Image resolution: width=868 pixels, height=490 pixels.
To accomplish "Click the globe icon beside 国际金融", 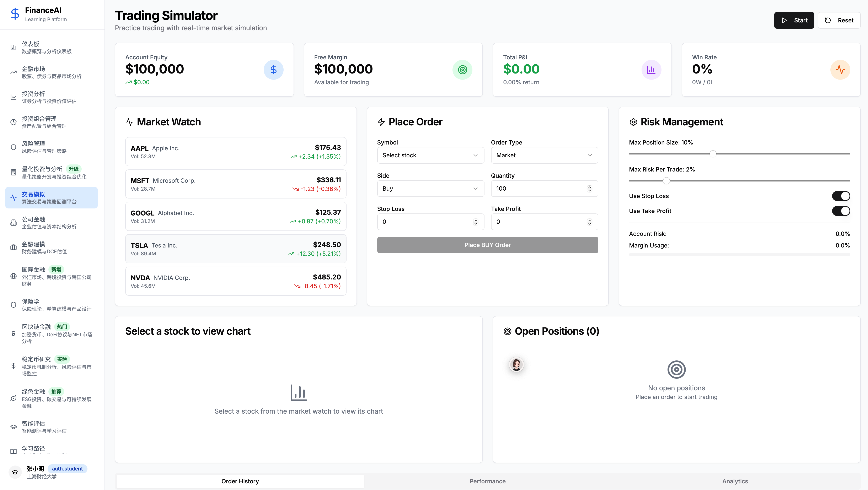I will pos(14,276).
